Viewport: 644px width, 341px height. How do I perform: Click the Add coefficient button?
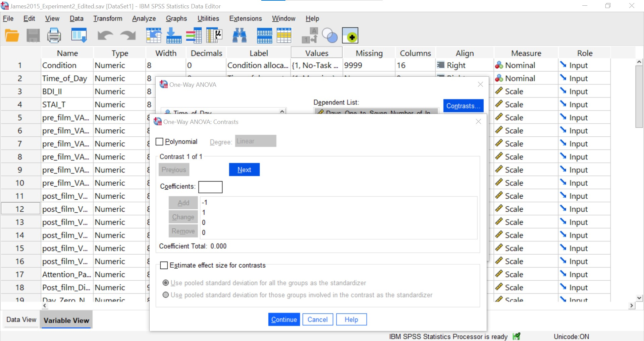click(183, 203)
